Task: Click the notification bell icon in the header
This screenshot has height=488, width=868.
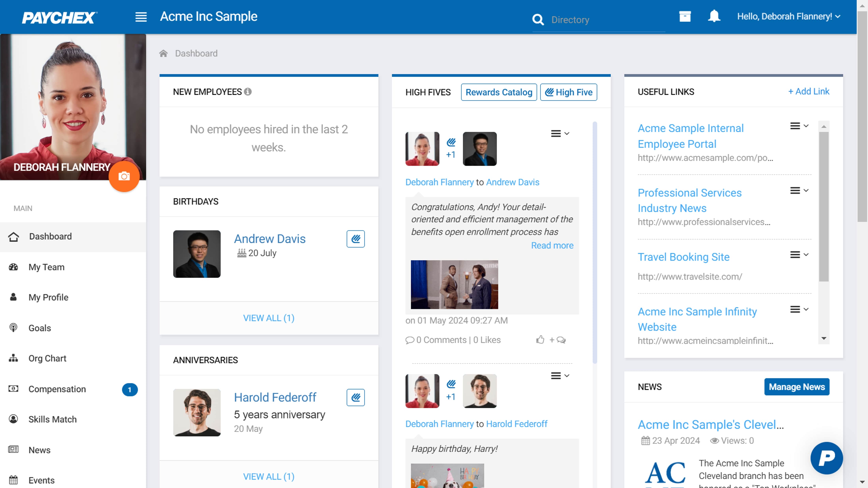Action: click(714, 16)
